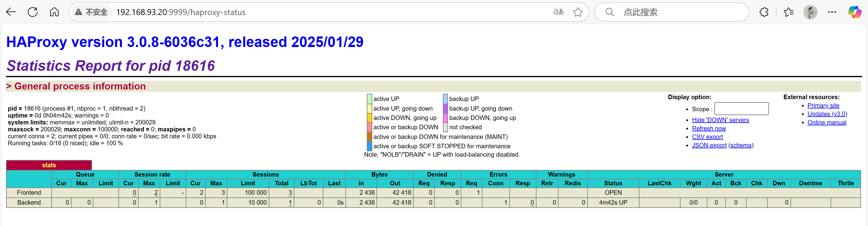Viewport: 868px width, 226px height.
Task: Click the stats proxy header
Action: click(49, 165)
